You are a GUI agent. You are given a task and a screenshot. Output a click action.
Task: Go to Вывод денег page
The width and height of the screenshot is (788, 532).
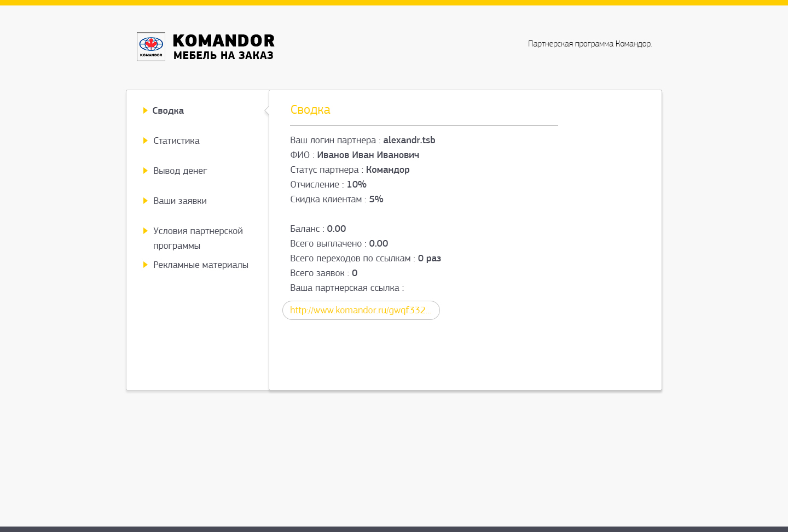point(180,171)
